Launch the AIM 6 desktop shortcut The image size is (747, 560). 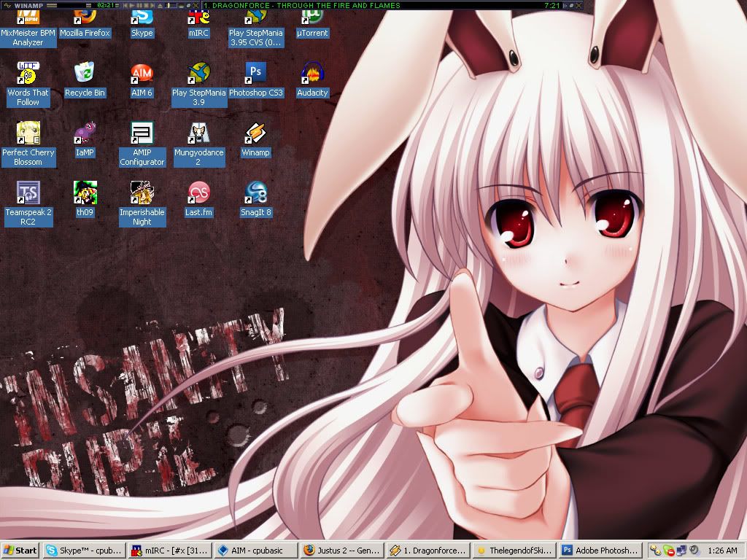pyautogui.click(x=142, y=73)
